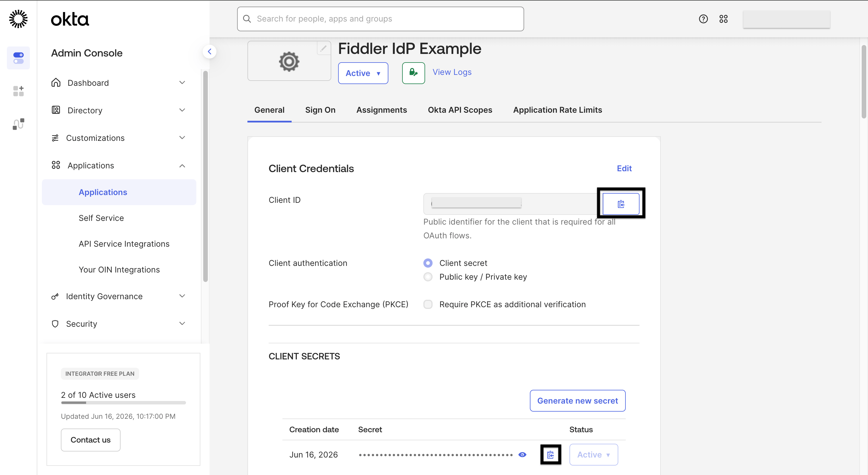
Task: Expand the Customizations menu chevron
Action: click(x=182, y=138)
